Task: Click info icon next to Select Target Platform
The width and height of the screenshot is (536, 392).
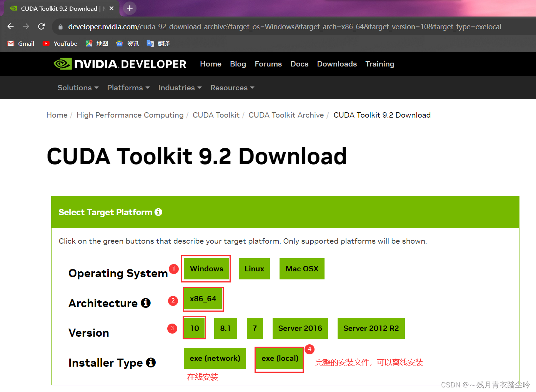Action: click(158, 212)
